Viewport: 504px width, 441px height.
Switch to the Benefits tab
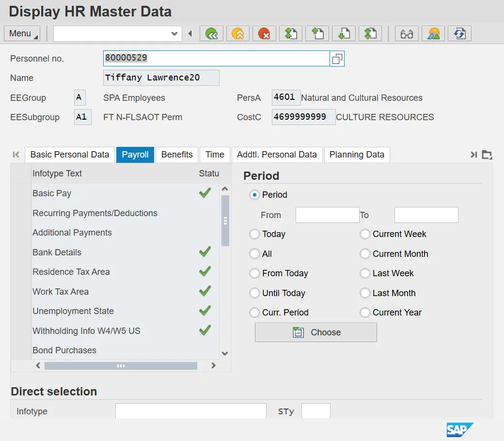click(177, 155)
